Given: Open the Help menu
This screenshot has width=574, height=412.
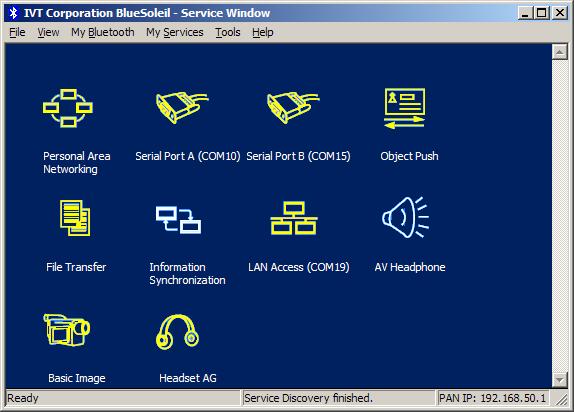Looking at the screenshot, I should pos(263,32).
